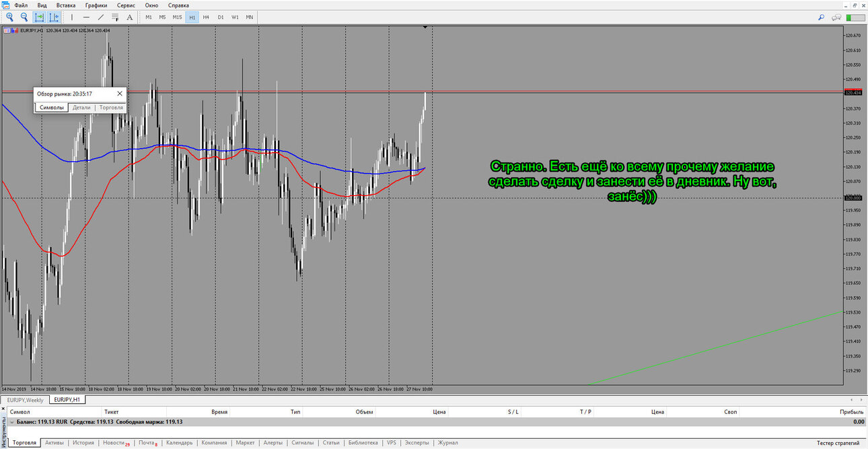This screenshot has height=449, width=868.
Task: Open the История toolbox tab
Action: pos(83,443)
